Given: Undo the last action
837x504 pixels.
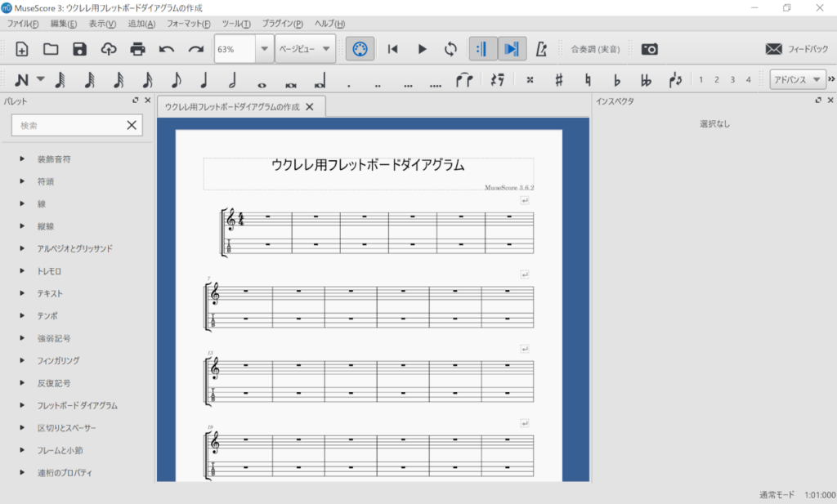Looking at the screenshot, I should point(167,49).
